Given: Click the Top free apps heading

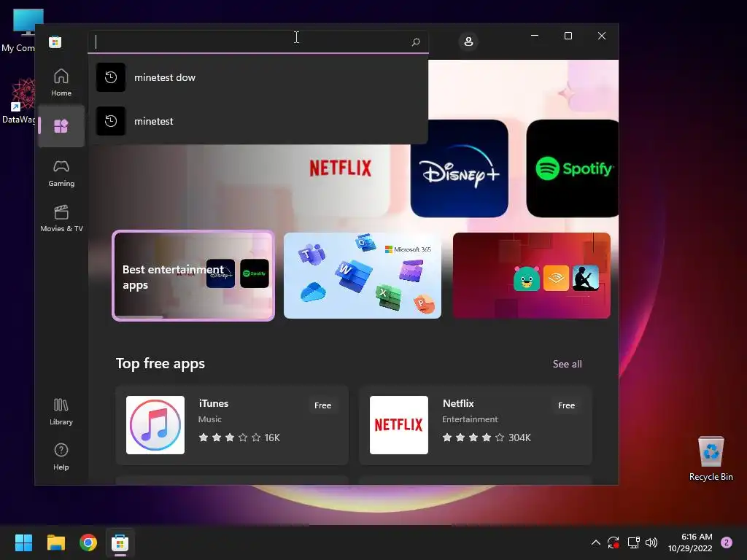Looking at the screenshot, I should pyautogui.click(x=160, y=364).
